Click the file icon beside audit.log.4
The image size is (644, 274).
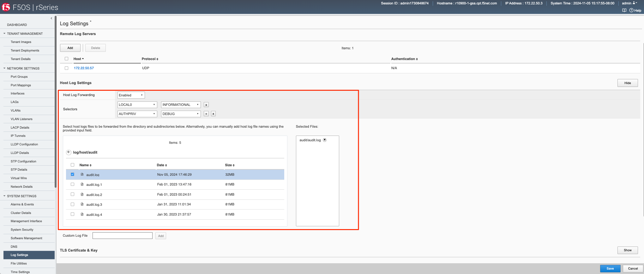(x=82, y=214)
